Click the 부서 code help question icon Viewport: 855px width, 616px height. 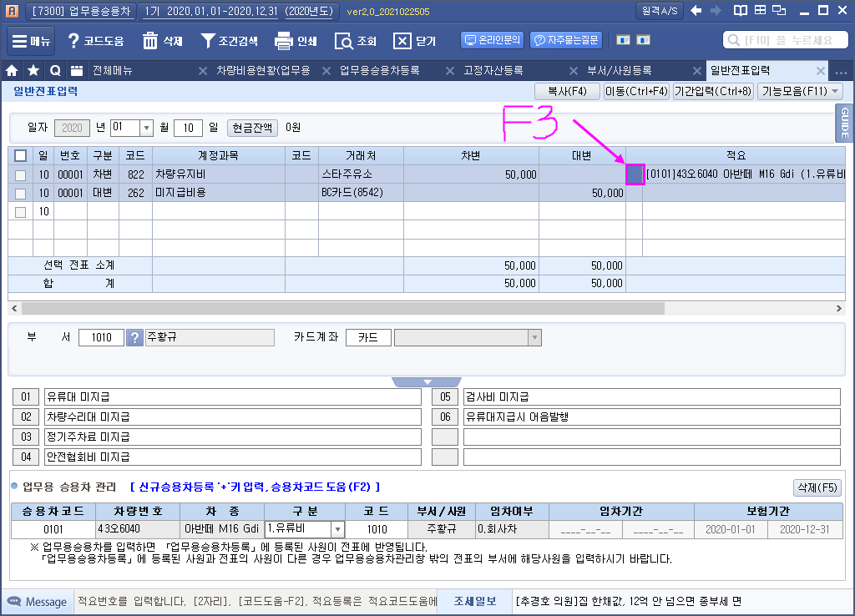click(x=134, y=337)
